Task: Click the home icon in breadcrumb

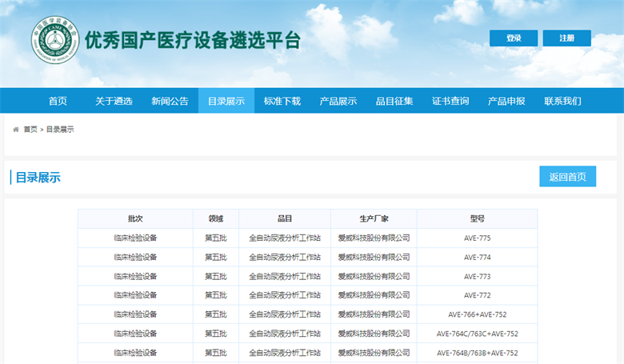Action: (x=16, y=129)
